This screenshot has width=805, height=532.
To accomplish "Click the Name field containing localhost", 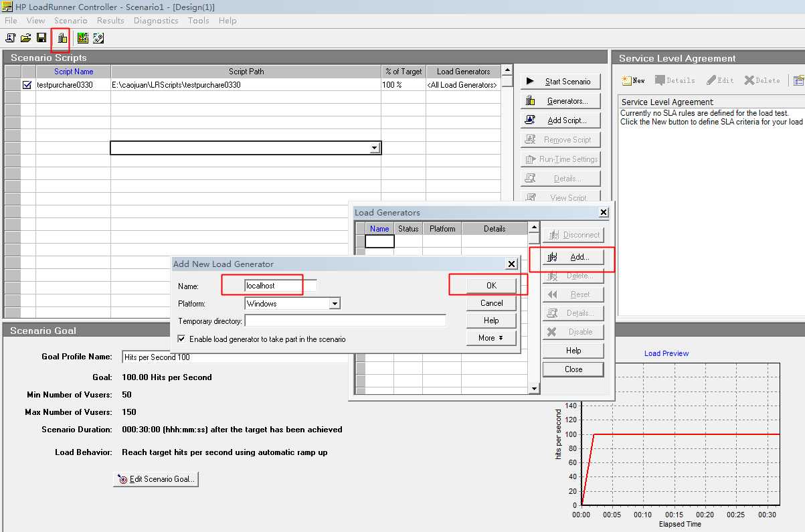I will coord(281,286).
